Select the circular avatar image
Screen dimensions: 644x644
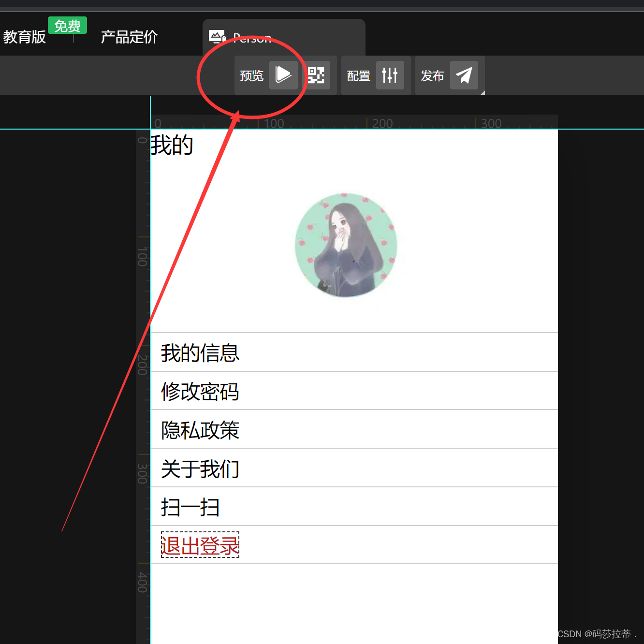coord(346,245)
